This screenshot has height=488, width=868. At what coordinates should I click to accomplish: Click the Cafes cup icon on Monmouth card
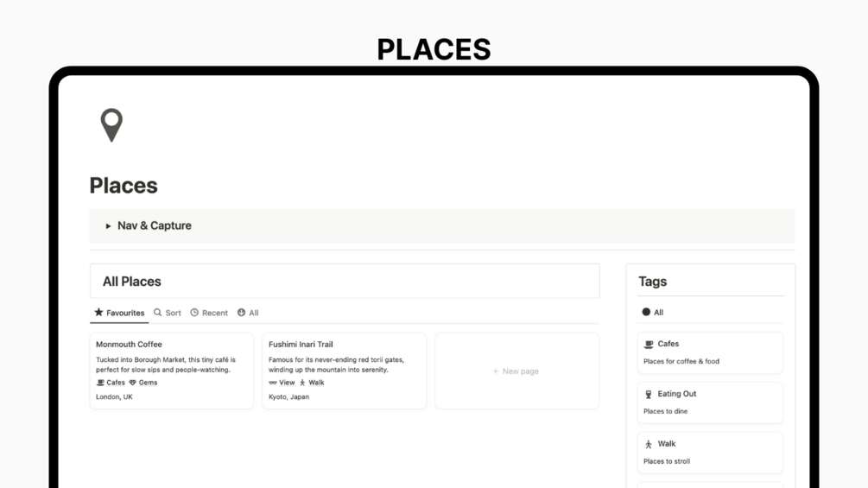[100, 383]
